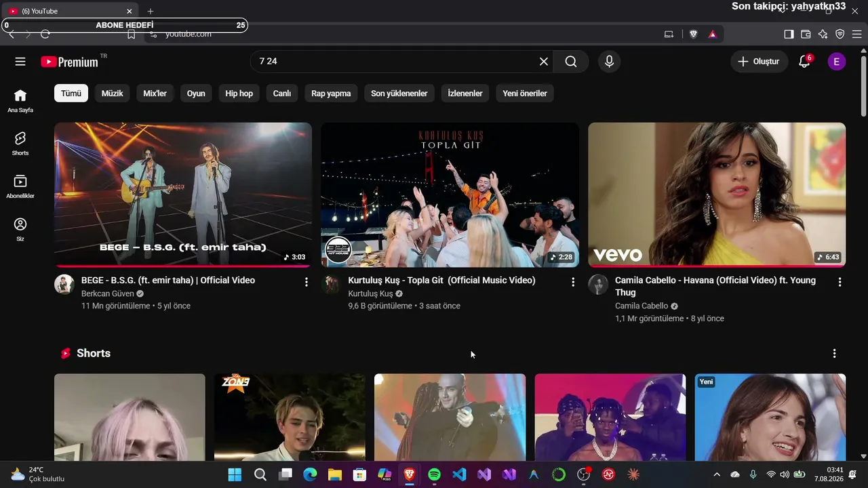Bookmark this page in the address bar
This screenshot has height=488, width=868.
132,34
